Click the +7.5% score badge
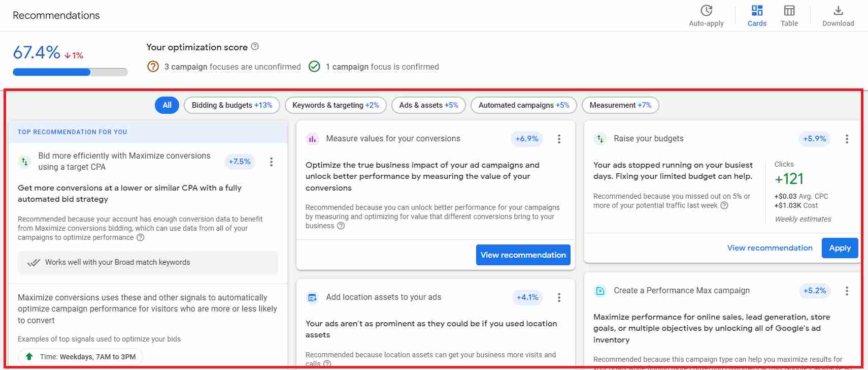The image size is (868, 370). [x=240, y=162]
